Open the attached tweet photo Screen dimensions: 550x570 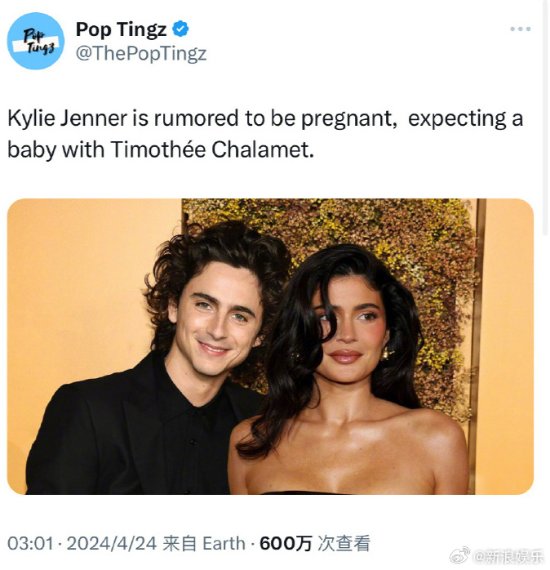(270, 346)
